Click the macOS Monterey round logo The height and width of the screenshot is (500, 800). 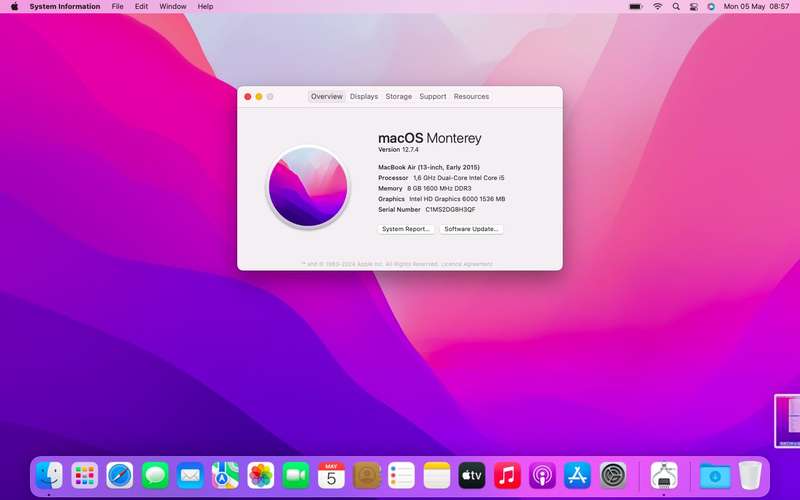[308, 187]
